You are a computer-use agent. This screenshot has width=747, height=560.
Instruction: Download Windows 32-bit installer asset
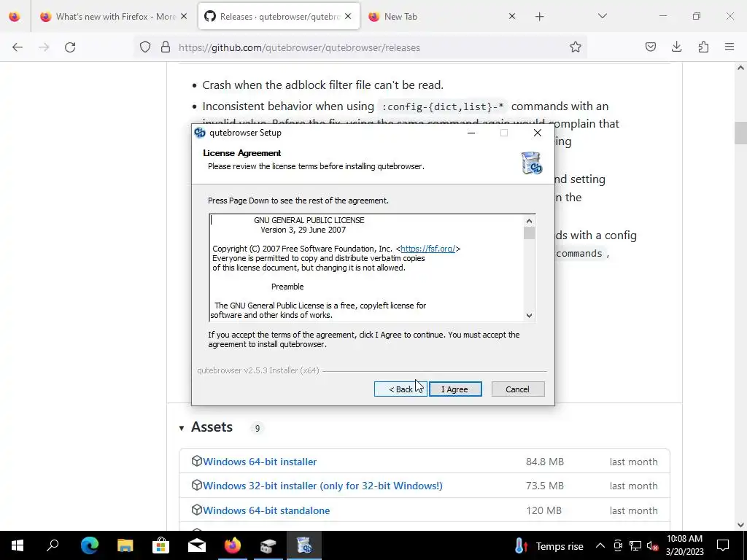(x=322, y=486)
